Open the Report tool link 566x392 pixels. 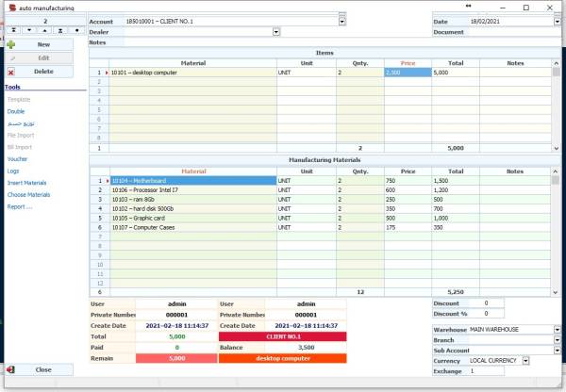click(x=20, y=206)
